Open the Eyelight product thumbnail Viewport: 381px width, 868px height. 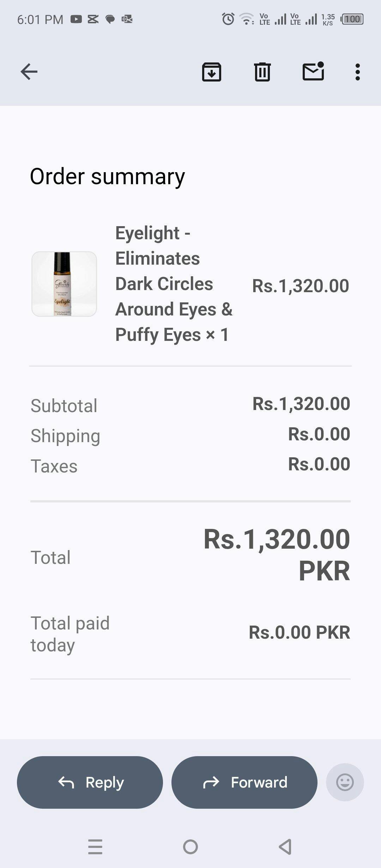coord(64,284)
